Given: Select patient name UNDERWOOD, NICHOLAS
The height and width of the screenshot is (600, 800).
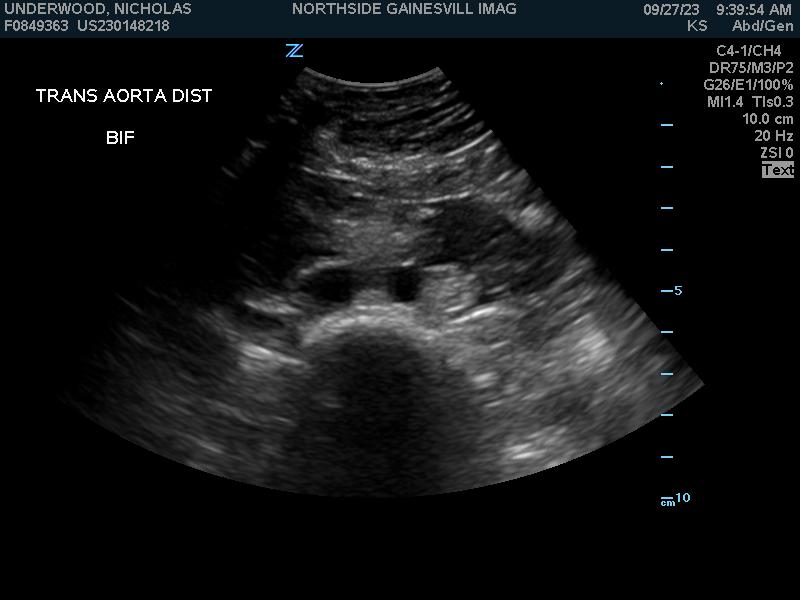Looking at the screenshot, I should point(98,9).
